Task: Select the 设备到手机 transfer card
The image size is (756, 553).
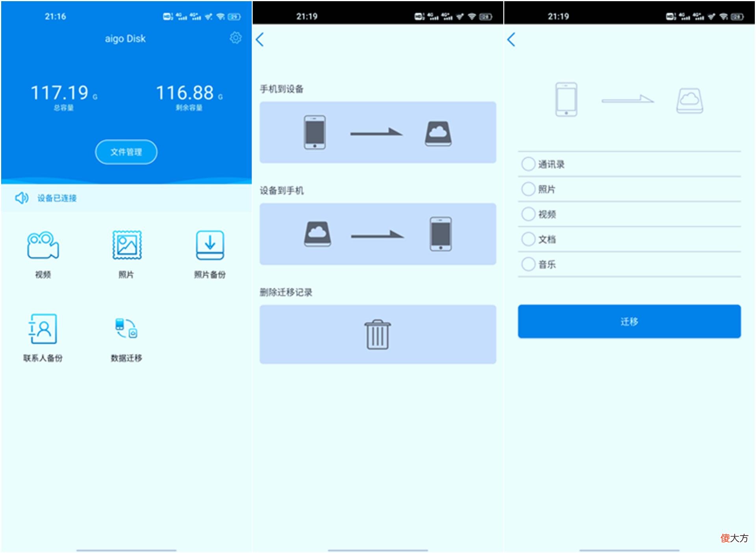Action: coord(378,234)
